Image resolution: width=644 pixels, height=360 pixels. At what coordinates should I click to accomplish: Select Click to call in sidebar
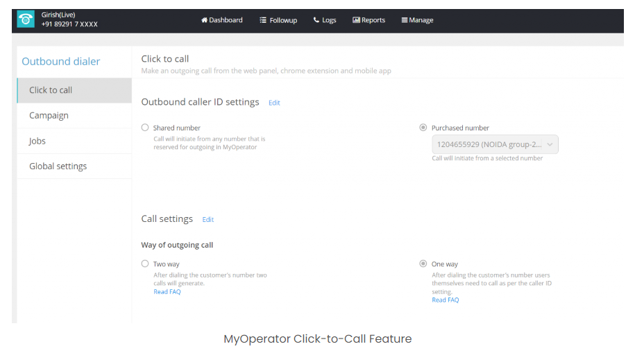[74, 90]
